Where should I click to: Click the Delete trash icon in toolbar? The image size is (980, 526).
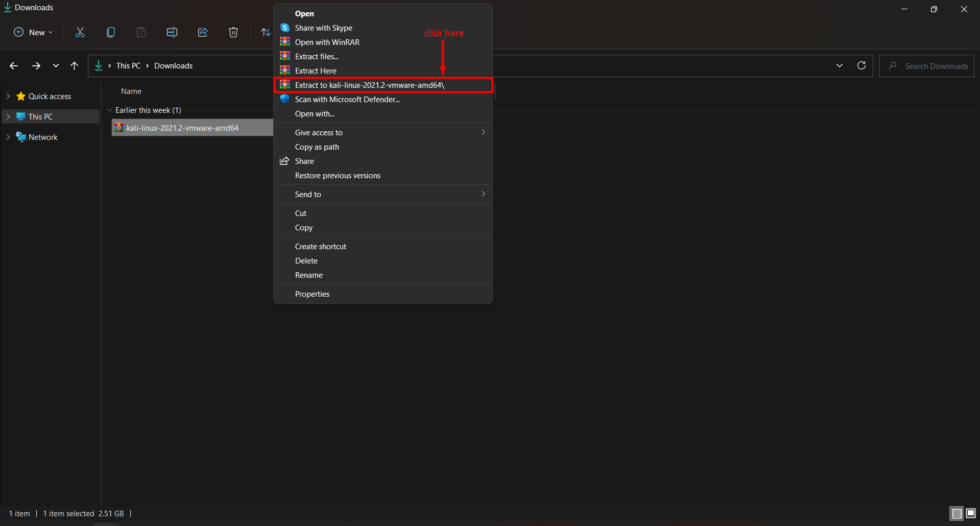[x=233, y=32]
